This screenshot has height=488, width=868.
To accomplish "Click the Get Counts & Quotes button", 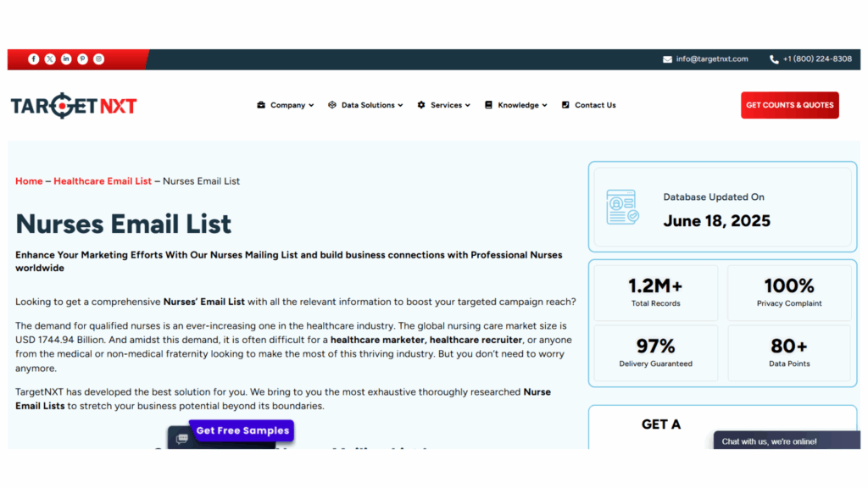I will (789, 105).
